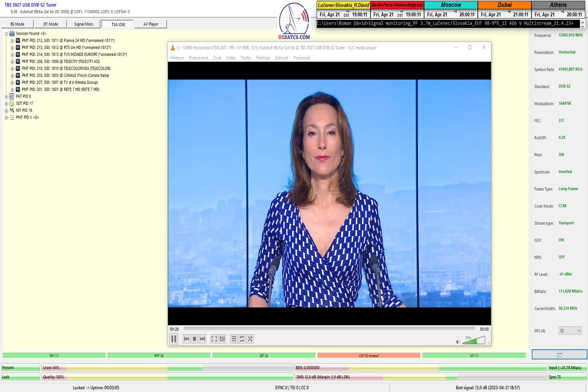Viewport: 588px width, 392px height.
Task: Expand the France 24 HD service entry
Action: point(12,41)
